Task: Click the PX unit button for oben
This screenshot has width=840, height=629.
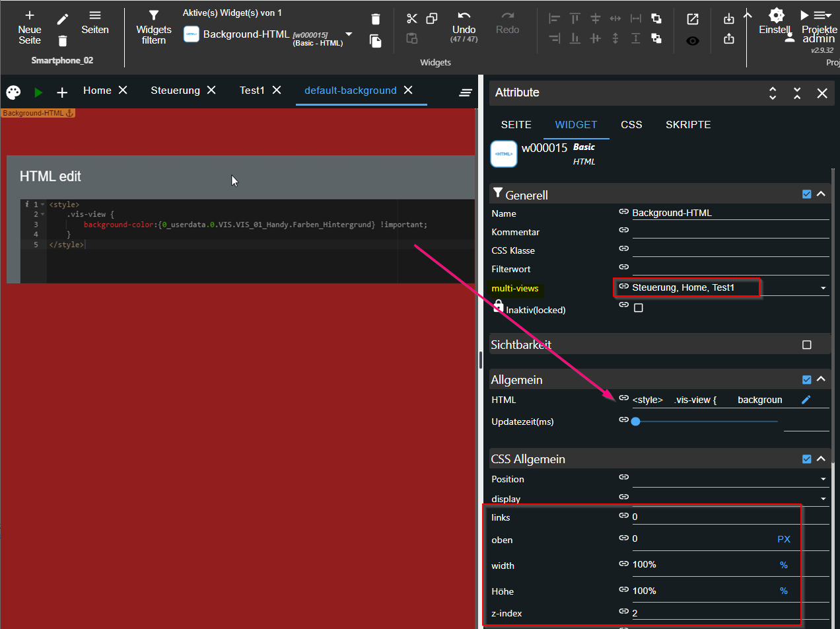Action: (783, 539)
